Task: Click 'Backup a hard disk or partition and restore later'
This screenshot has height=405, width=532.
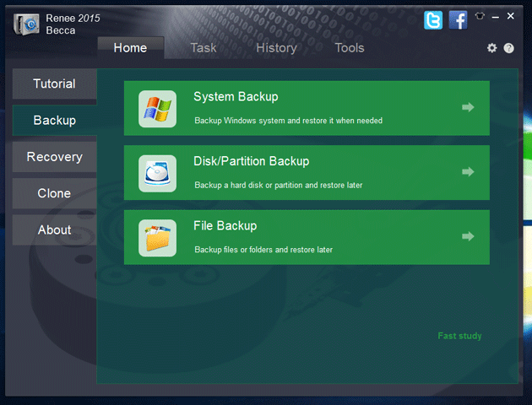Action: click(279, 185)
